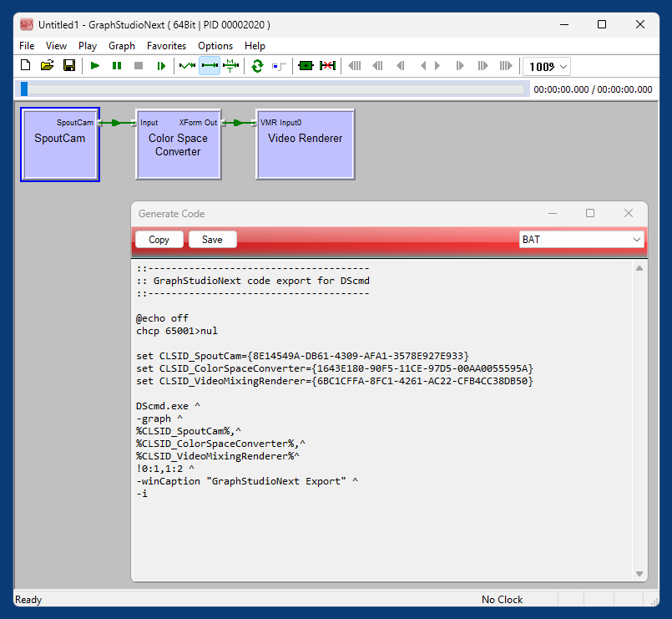The width and height of the screenshot is (672, 619).
Task: Open the Graph menu
Action: tap(122, 46)
